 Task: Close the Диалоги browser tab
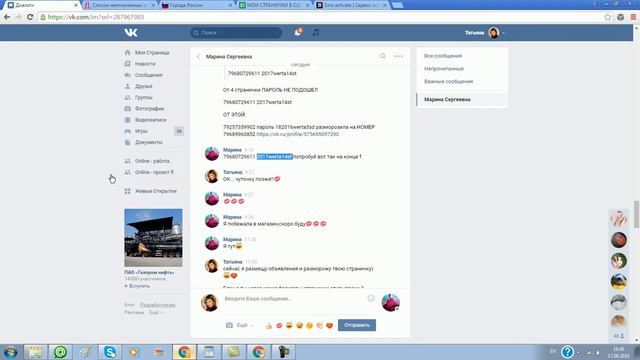76,5
